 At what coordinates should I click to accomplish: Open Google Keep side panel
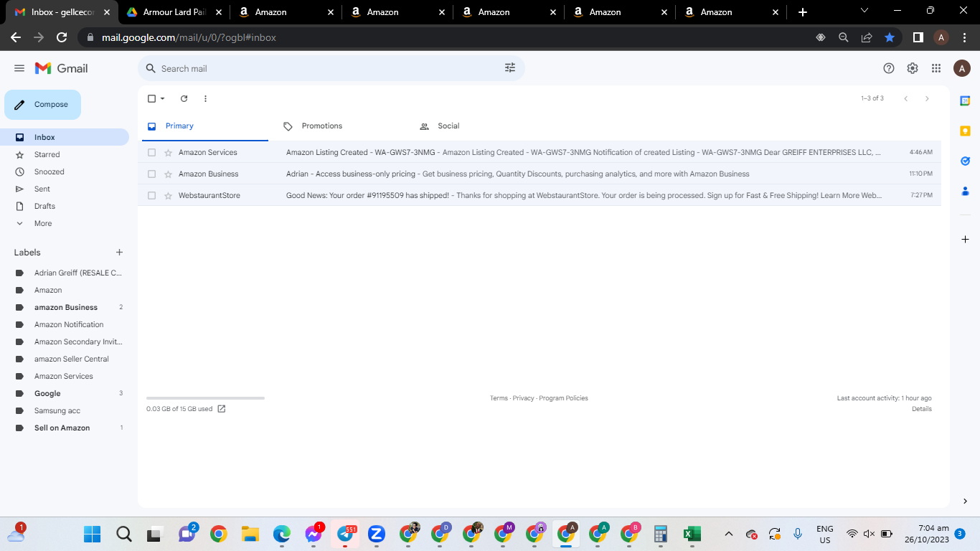pyautogui.click(x=965, y=131)
